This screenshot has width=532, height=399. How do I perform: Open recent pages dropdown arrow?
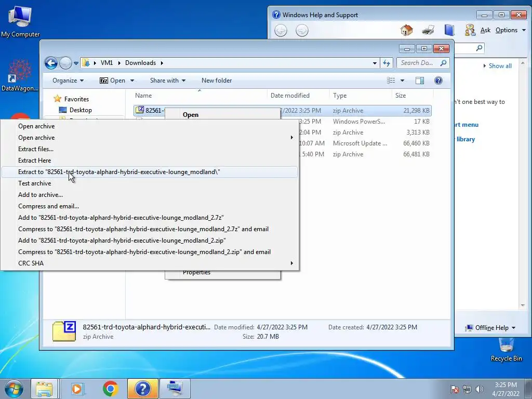pyautogui.click(x=76, y=63)
